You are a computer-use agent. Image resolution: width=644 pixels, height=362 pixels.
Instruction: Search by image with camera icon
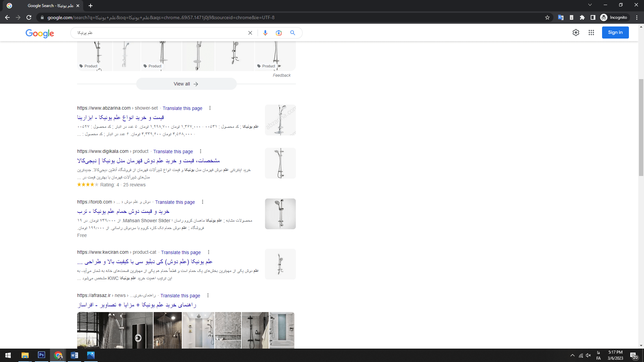click(x=279, y=33)
